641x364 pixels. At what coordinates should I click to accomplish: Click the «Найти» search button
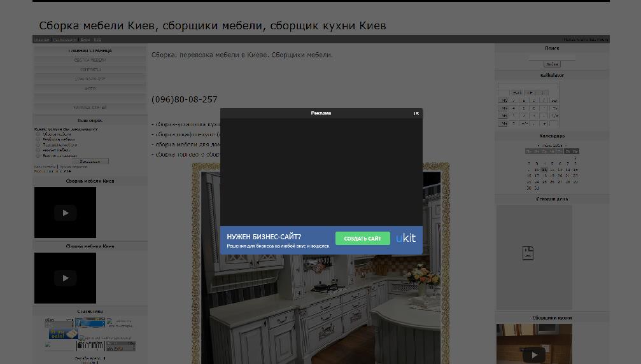(x=552, y=64)
